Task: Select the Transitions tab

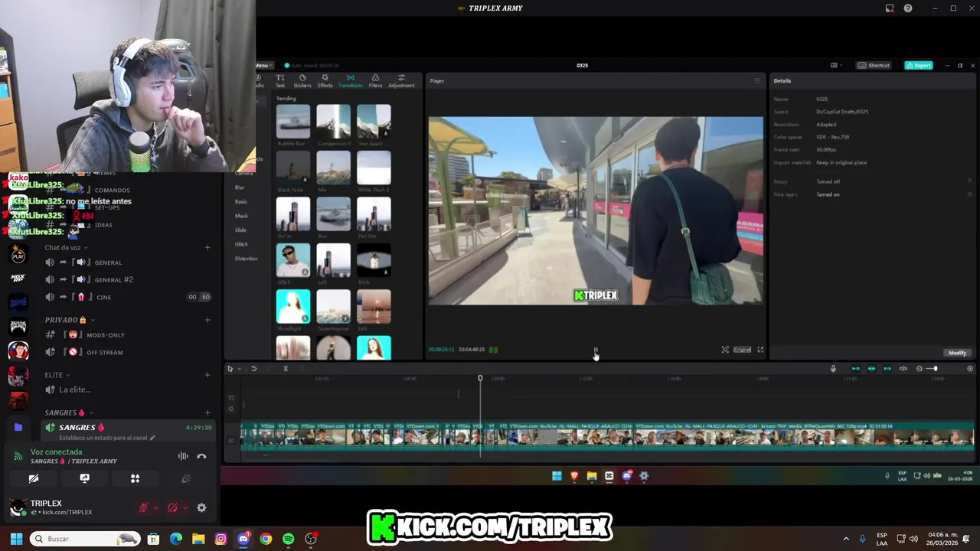Action: (351, 80)
